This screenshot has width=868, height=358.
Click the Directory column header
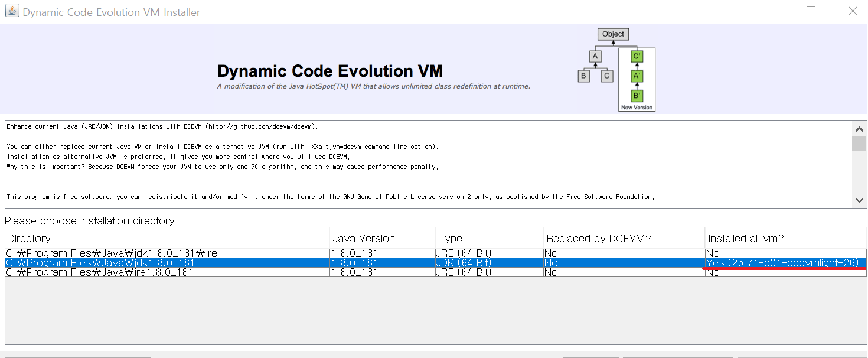click(x=167, y=239)
